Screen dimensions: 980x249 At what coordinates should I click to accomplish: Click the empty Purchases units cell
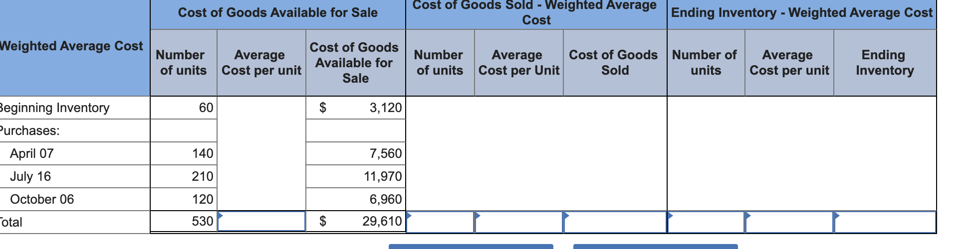coord(184,130)
